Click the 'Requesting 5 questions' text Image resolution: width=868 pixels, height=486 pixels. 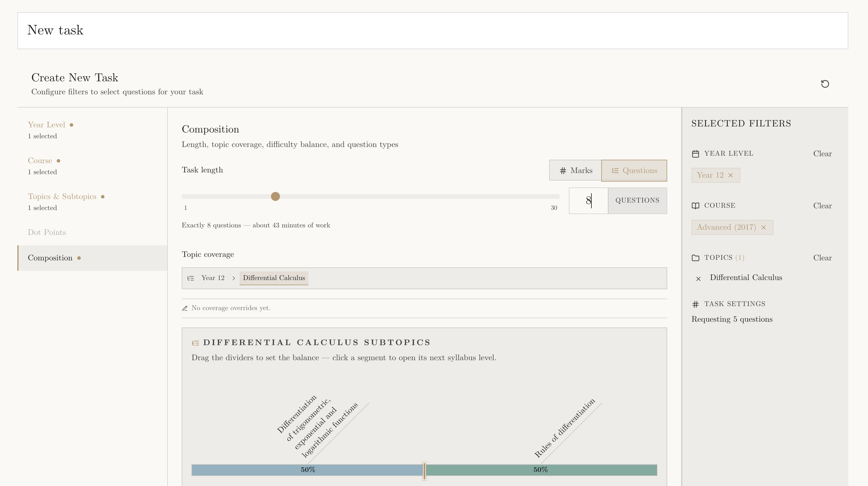[x=732, y=319]
